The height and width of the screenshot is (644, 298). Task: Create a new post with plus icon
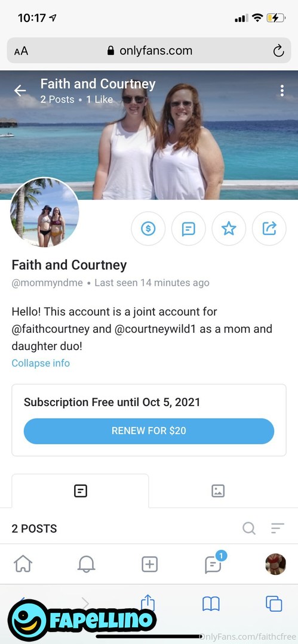pos(150,564)
